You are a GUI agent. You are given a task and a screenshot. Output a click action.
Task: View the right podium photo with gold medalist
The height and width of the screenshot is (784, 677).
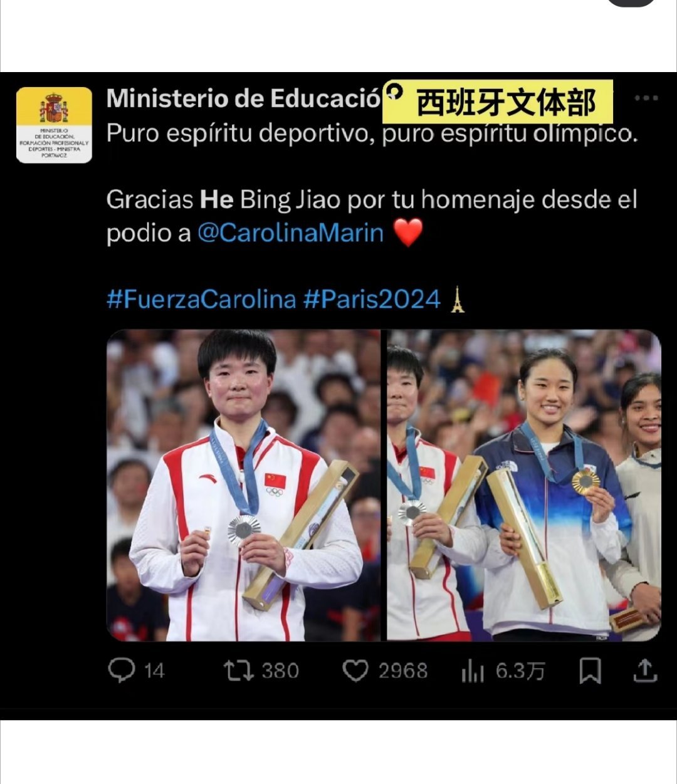click(523, 485)
